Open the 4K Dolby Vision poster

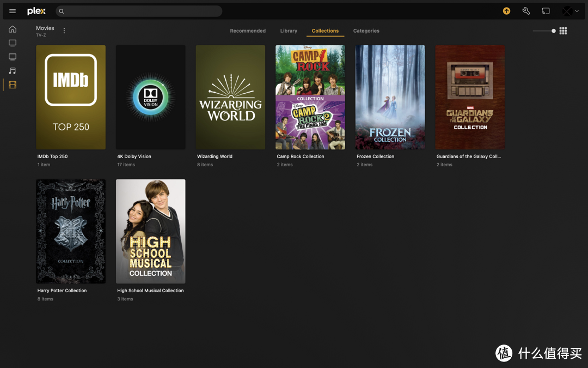[151, 97]
